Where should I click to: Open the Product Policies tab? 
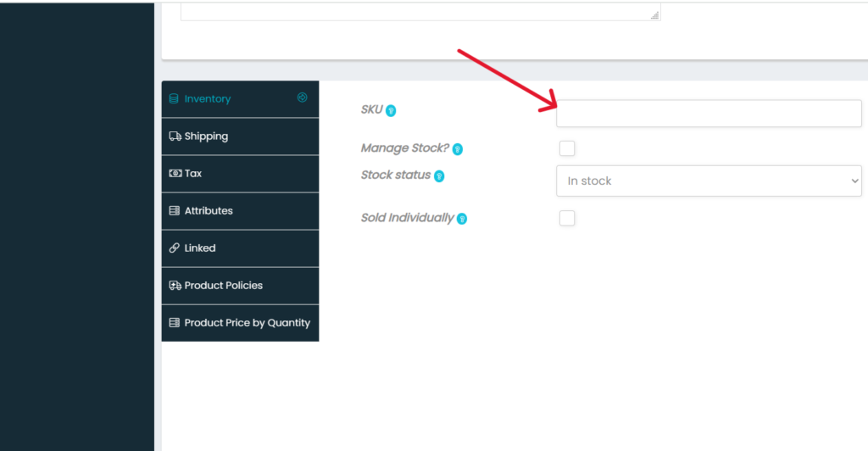coord(224,285)
